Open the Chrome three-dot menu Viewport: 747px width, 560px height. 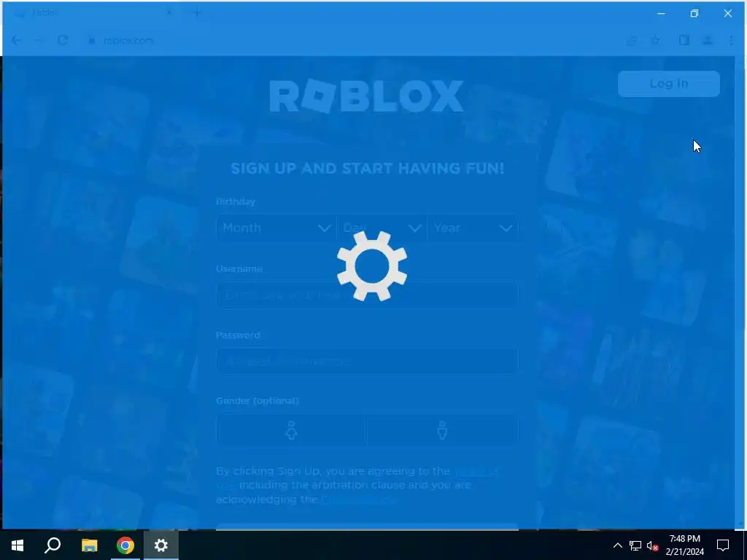[x=731, y=41]
